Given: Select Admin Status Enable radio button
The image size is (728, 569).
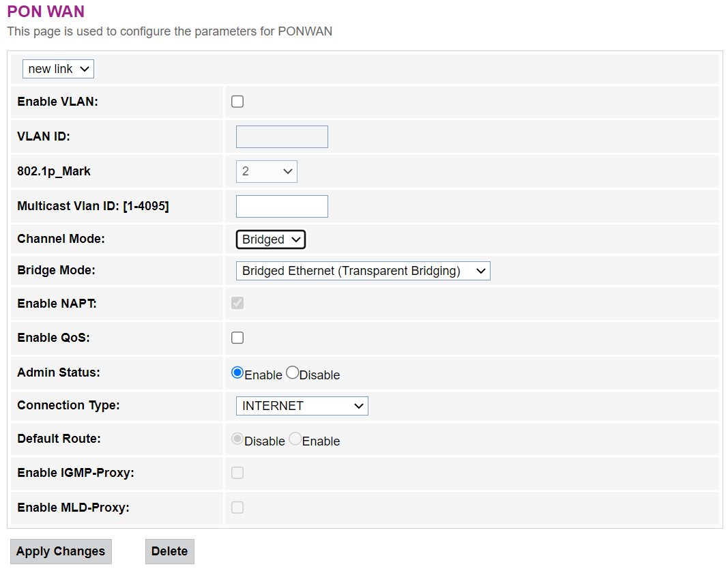Looking at the screenshot, I should click(237, 373).
